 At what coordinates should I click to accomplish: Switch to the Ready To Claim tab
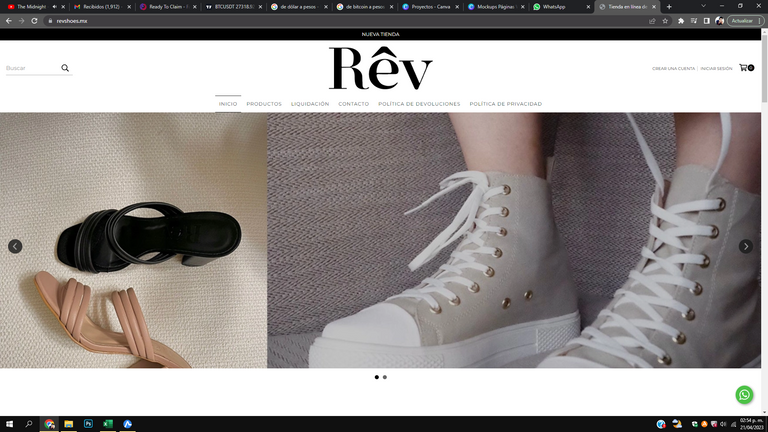[x=168, y=7]
